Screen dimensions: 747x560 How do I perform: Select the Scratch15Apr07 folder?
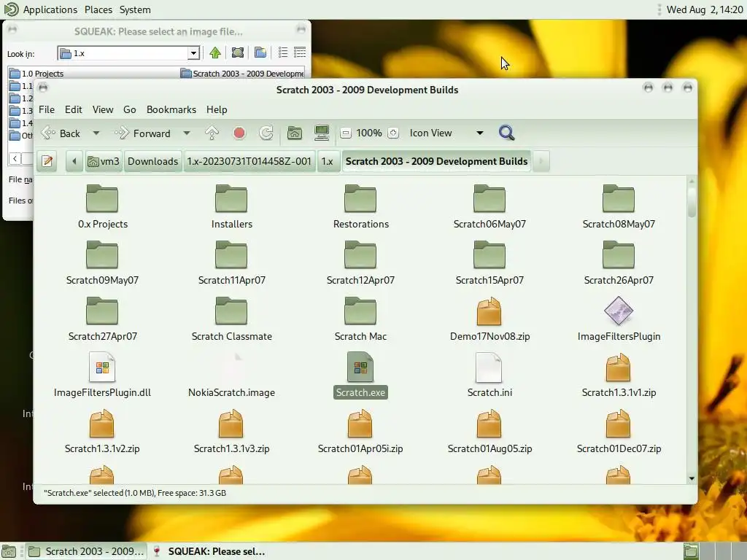489,262
